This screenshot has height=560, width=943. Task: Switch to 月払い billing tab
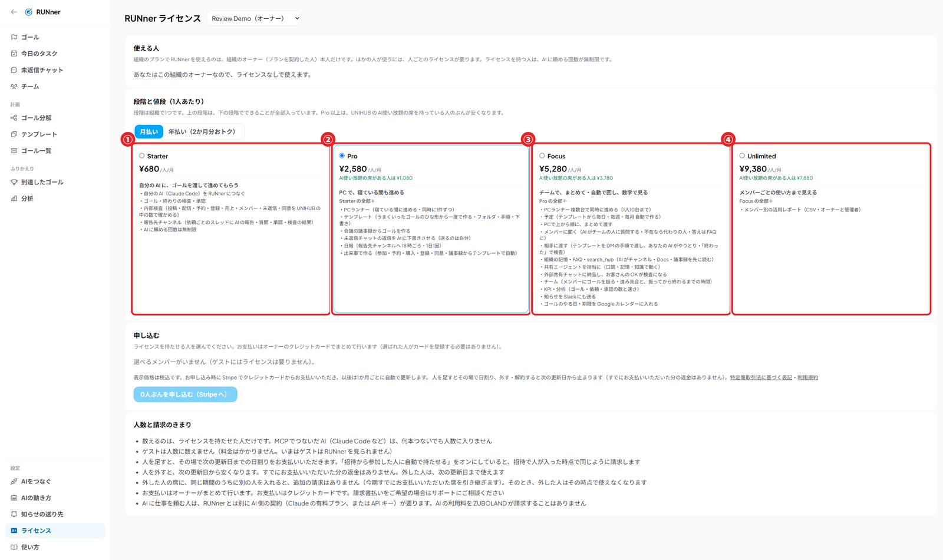point(149,132)
